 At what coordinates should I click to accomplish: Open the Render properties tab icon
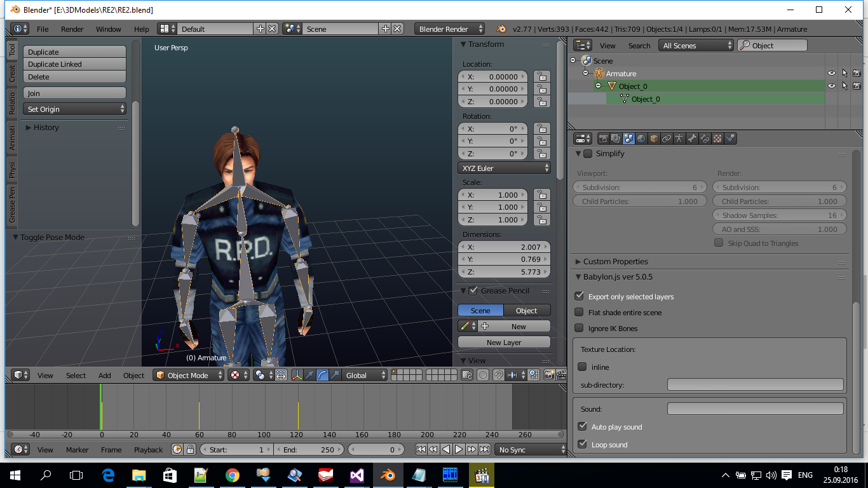pyautogui.click(x=604, y=138)
